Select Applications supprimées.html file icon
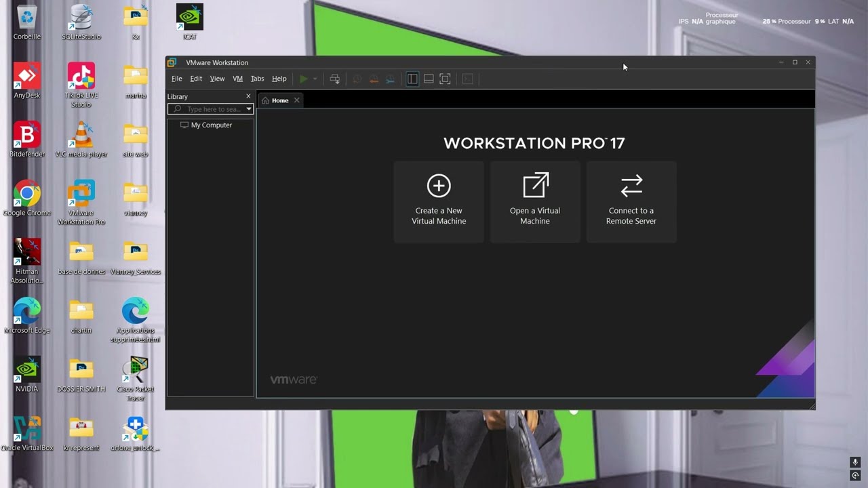Screen dimensions: 868x488 tap(136, 320)
